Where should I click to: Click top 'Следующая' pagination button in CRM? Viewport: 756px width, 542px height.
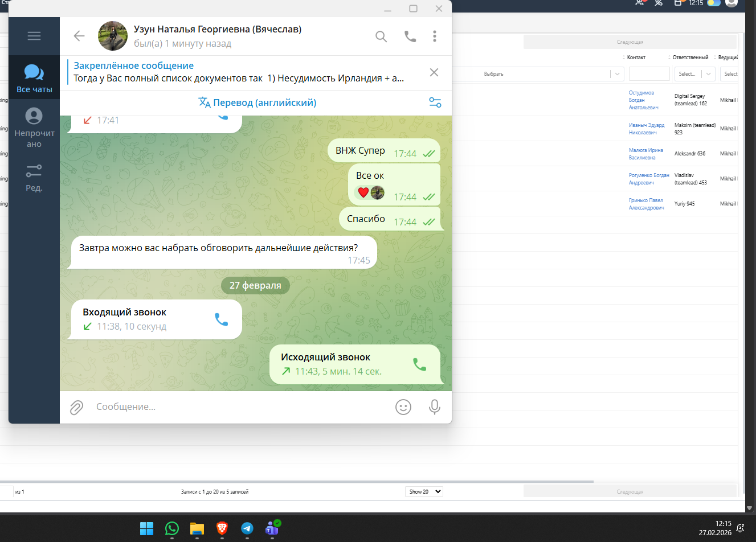(630, 42)
